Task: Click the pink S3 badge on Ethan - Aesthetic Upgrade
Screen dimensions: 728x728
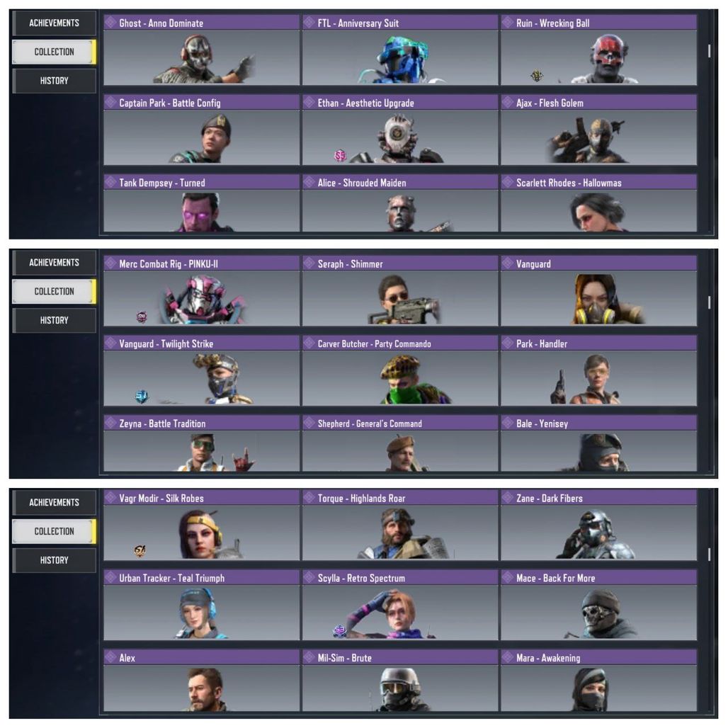Action: point(341,156)
